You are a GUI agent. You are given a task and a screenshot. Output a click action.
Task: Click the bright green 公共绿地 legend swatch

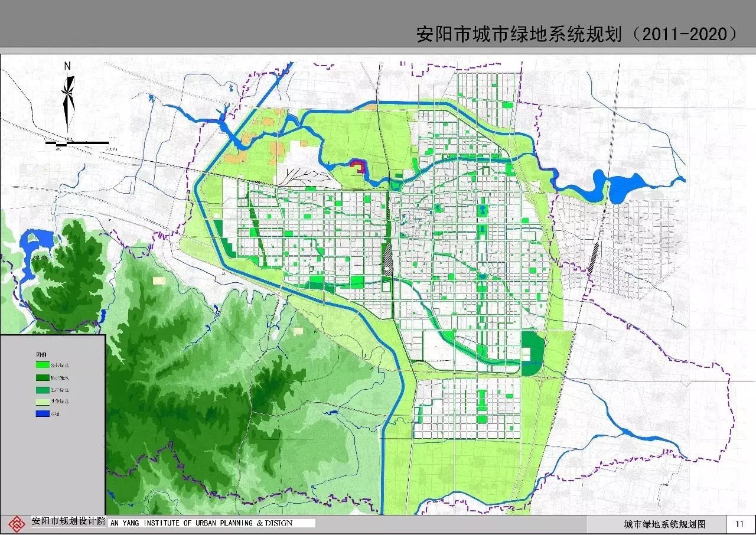[x=43, y=365]
